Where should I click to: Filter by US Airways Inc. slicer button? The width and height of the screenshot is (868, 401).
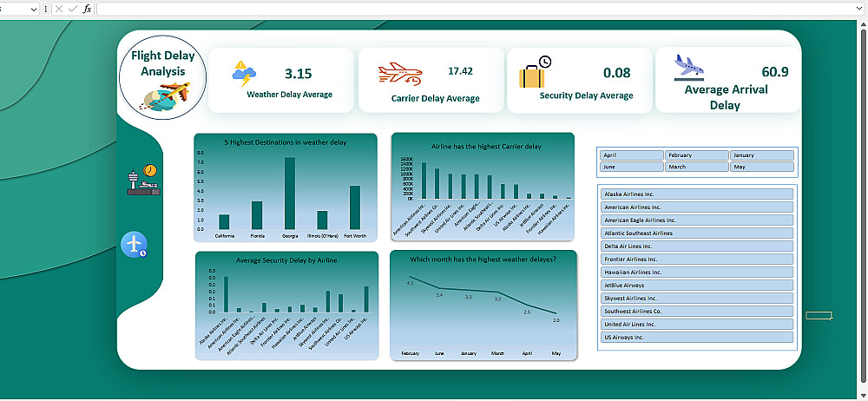point(697,338)
